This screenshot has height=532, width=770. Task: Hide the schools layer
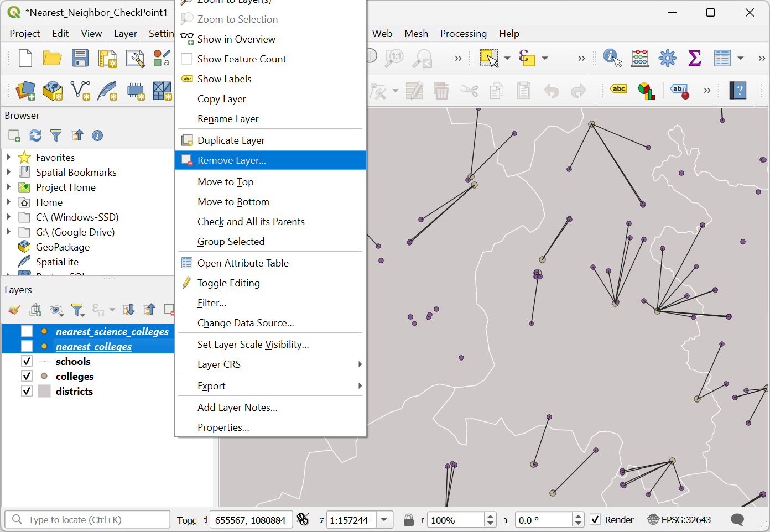coord(27,361)
